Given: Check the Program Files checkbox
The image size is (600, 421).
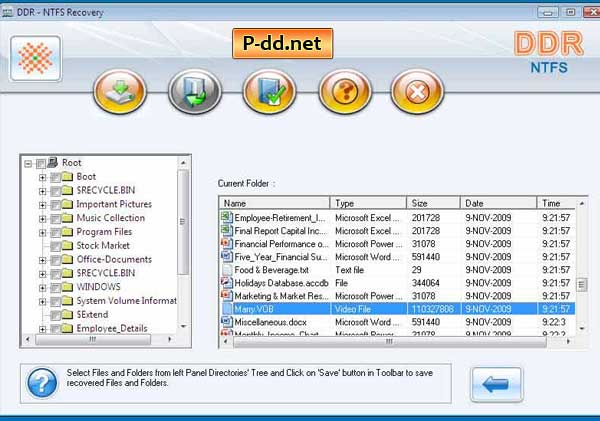Looking at the screenshot, I should (55, 232).
